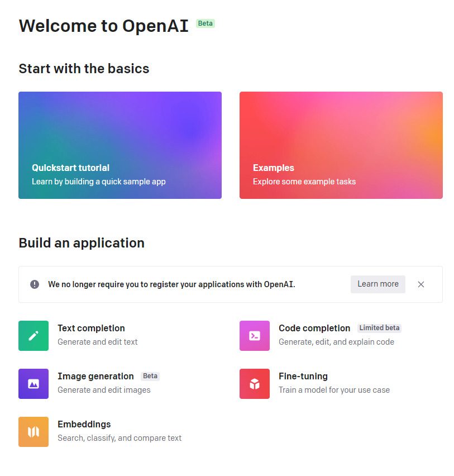
Task: Click 'Generate and edit images' description
Action: coord(104,390)
